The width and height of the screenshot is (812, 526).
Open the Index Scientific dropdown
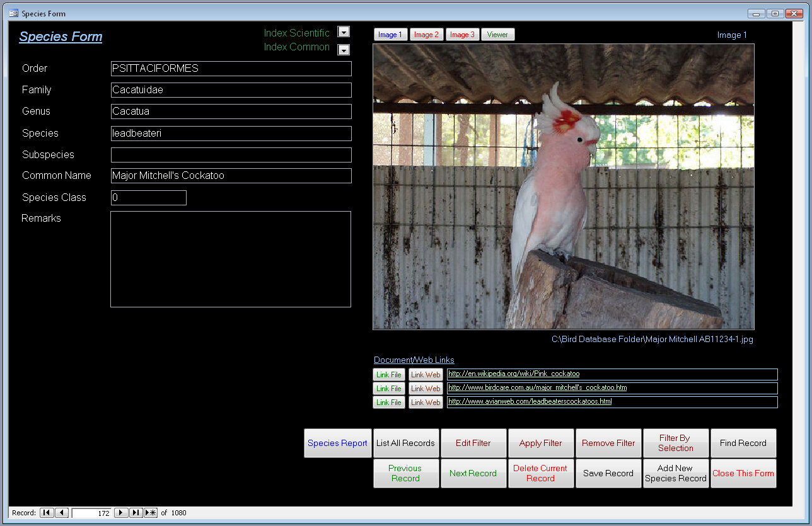tap(344, 31)
